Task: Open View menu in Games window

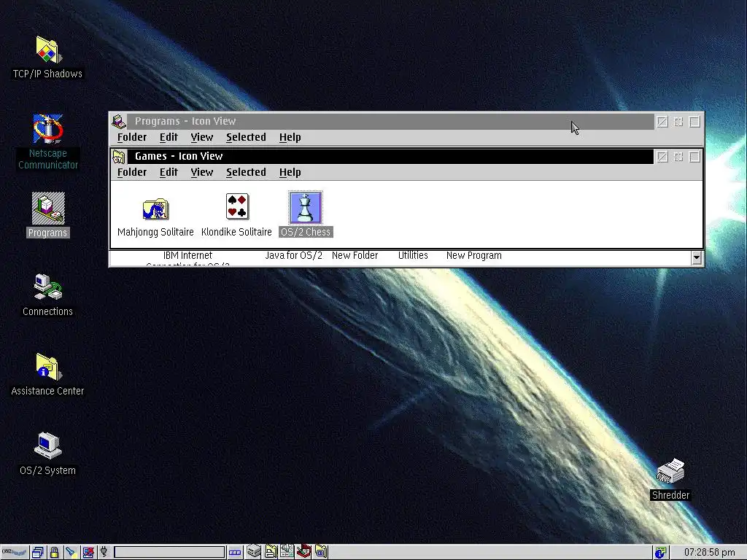Action: coord(202,172)
